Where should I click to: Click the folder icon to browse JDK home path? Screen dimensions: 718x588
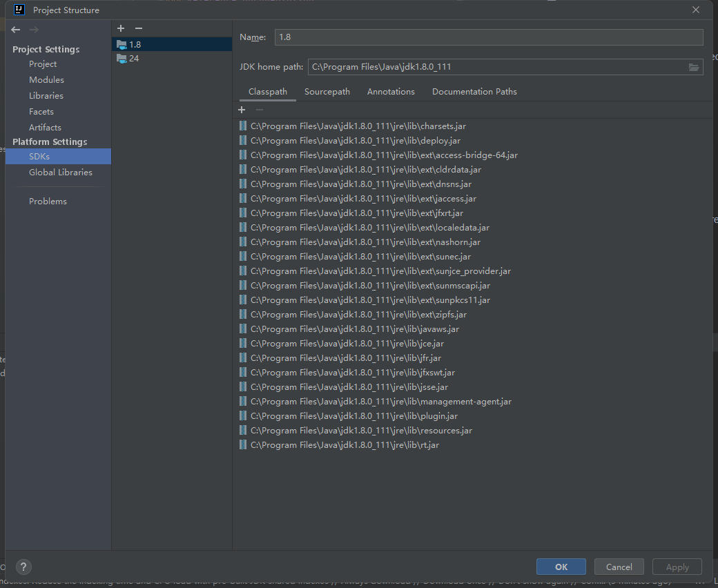[x=694, y=67]
